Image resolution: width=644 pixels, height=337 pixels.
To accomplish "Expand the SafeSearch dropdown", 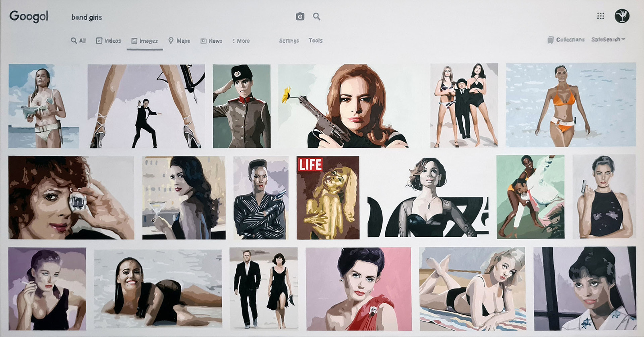I will tap(608, 39).
